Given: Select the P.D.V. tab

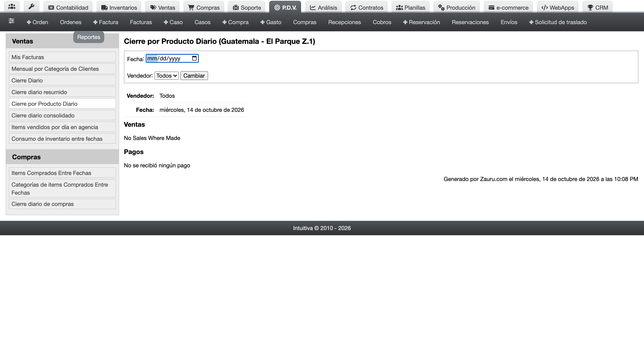Looking at the screenshot, I should 285,7.
